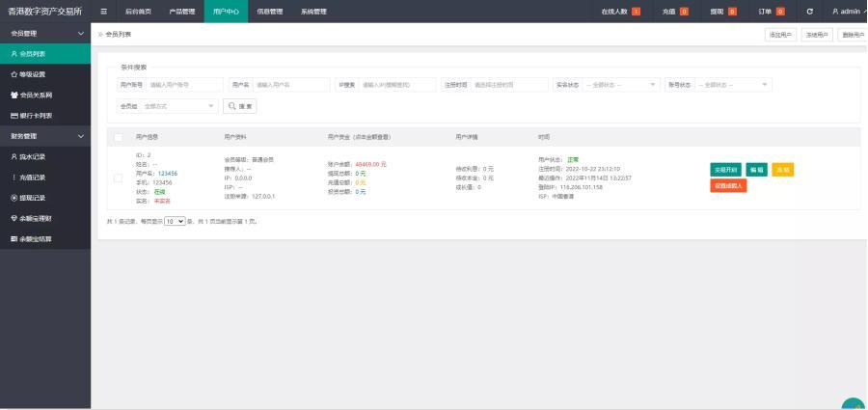
Task: Click the green 在线 status text
Action: tap(160, 191)
